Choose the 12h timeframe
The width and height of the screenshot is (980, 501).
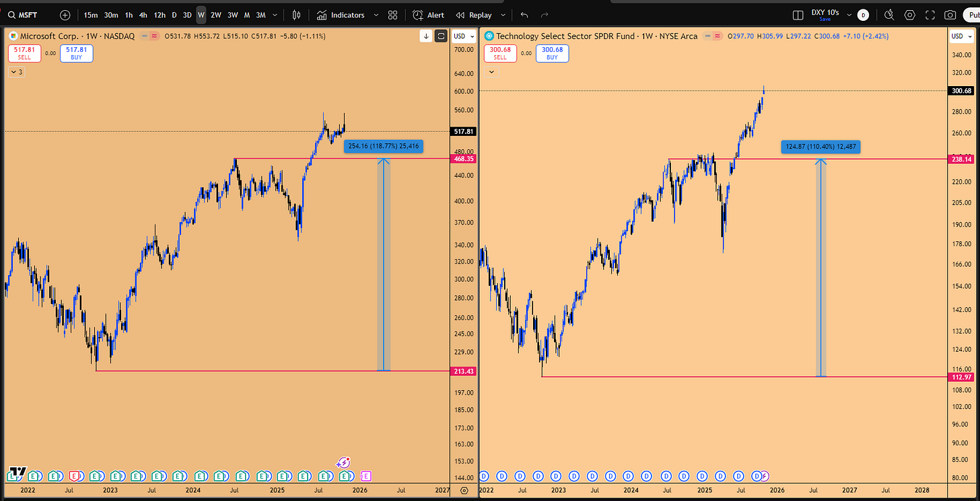tap(160, 15)
